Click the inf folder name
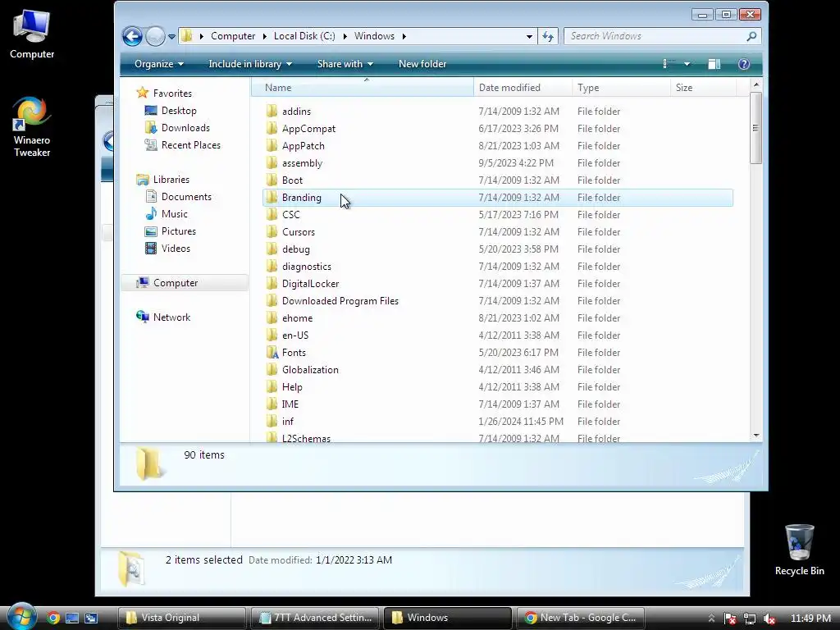The height and width of the screenshot is (630, 840). coord(288,421)
